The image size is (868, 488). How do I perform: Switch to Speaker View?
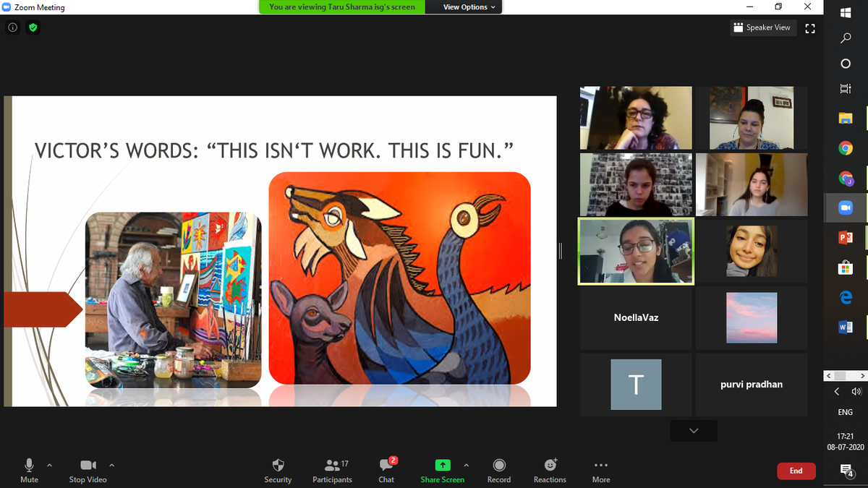click(x=762, y=27)
